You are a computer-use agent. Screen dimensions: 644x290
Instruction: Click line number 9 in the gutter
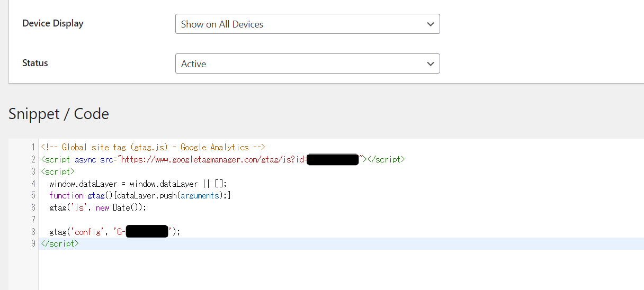(33, 243)
